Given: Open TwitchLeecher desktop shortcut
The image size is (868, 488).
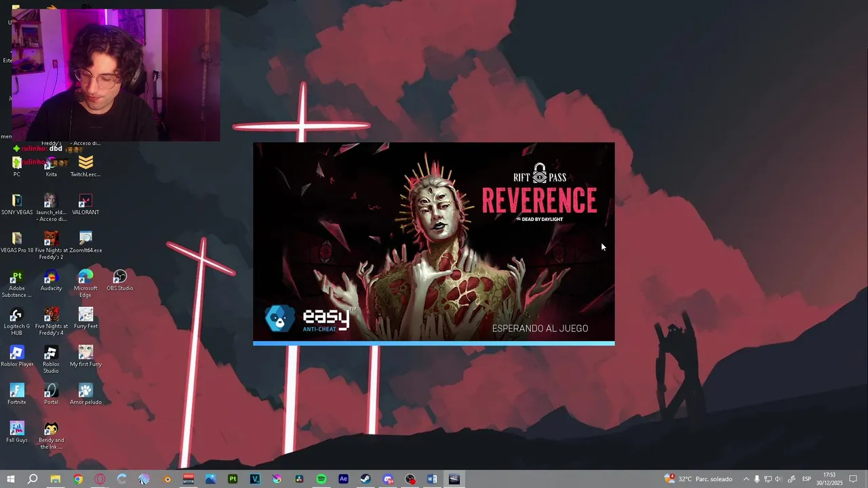Looking at the screenshot, I should point(85,166).
